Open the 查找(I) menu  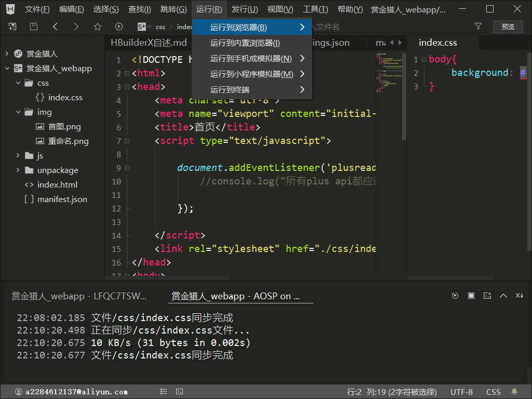click(x=139, y=9)
